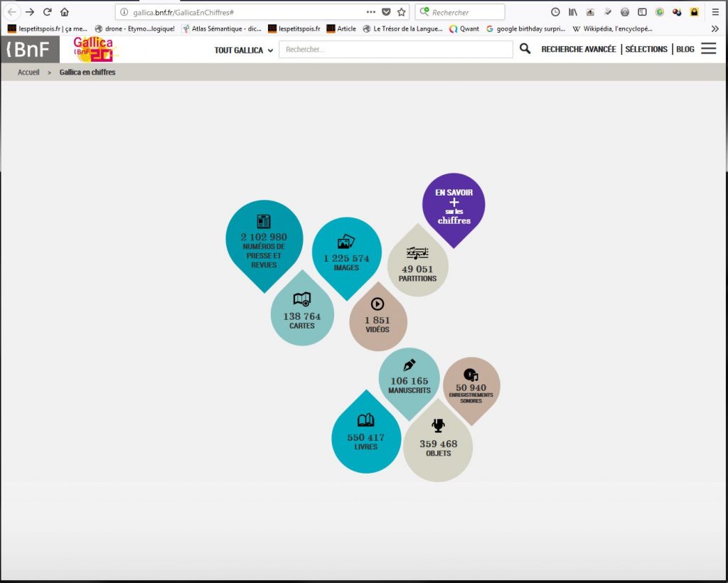Open the SÉLECTIONS link

[646, 49]
